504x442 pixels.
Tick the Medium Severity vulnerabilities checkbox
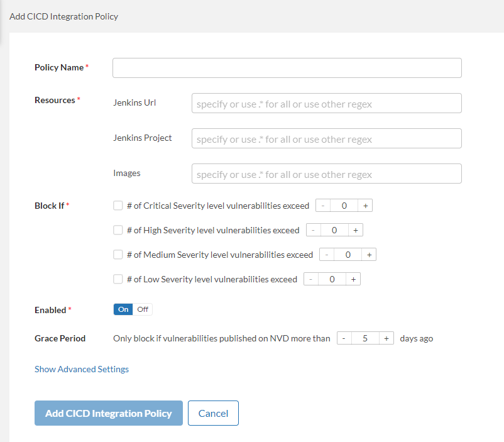tap(118, 255)
